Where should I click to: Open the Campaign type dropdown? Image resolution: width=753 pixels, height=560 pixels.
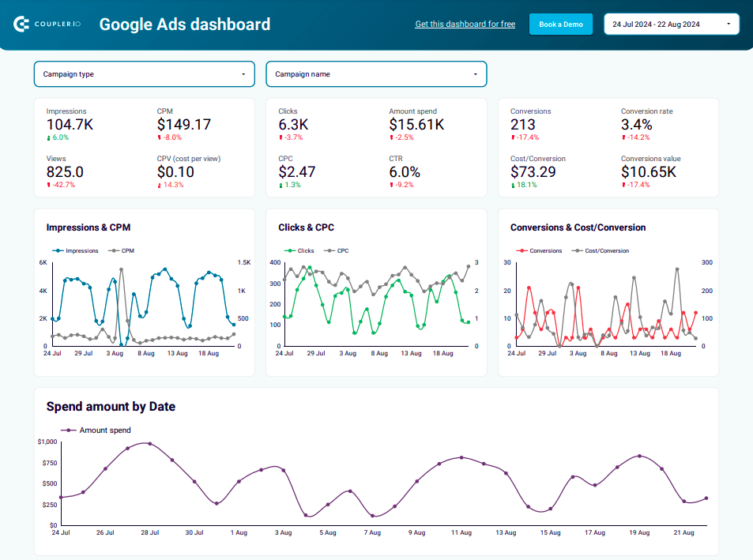pos(144,73)
